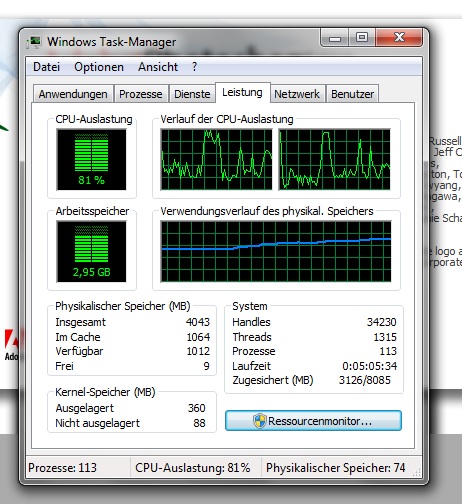The width and height of the screenshot is (462, 504).
Task: Close the Task-Manager window
Action: (399, 37)
